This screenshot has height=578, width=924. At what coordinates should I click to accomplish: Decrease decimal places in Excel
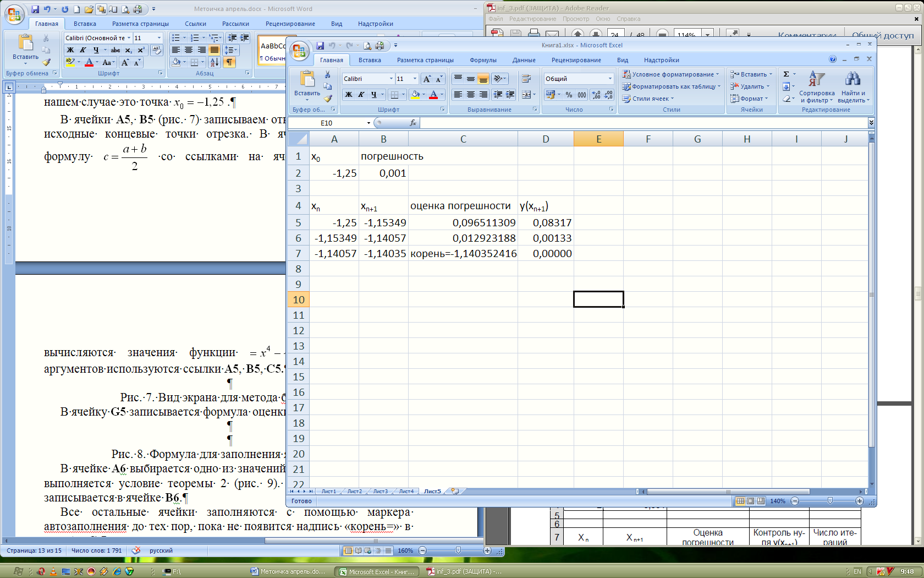tap(608, 95)
